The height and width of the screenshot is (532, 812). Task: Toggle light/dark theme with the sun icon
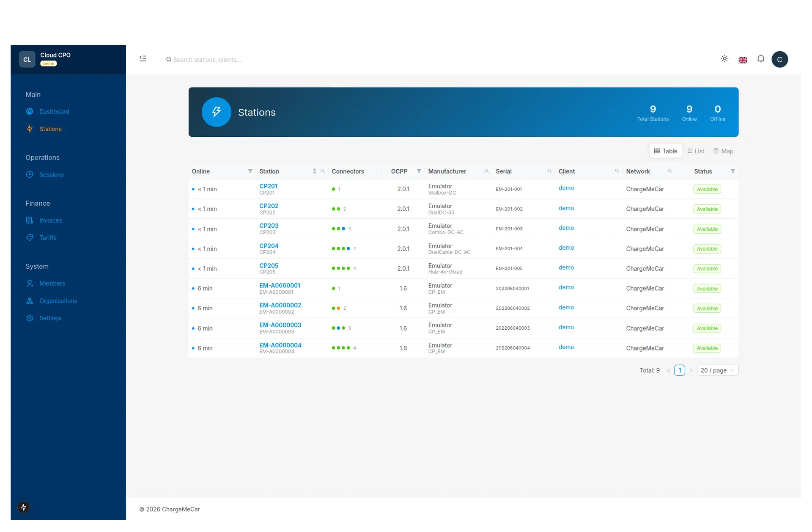(x=724, y=59)
